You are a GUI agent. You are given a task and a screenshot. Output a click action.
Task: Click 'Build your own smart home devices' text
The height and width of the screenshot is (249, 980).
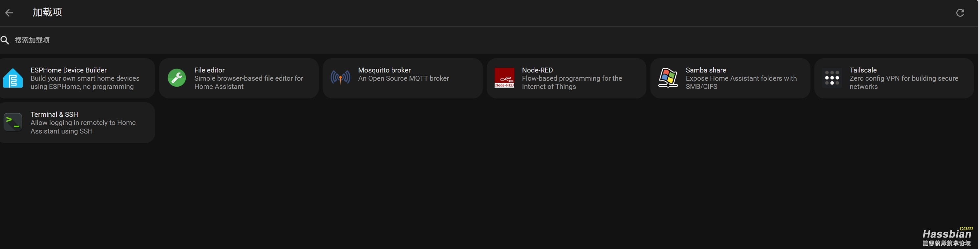coord(85,83)
